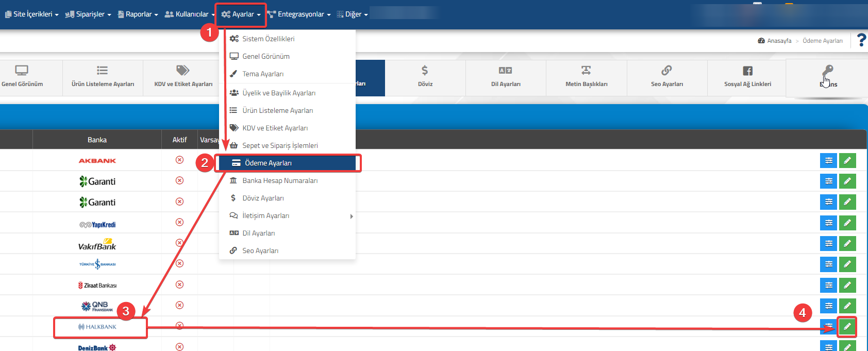The image size is (868, 351).
Task: Switch to Metin Başlıkları tab
Action: click(x=586, y=77)
